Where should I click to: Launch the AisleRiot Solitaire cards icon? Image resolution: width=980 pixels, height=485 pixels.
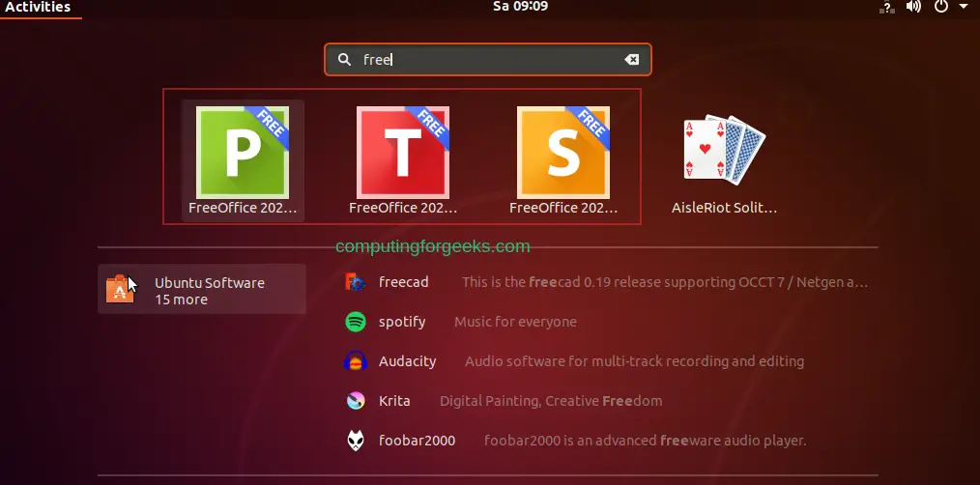click(724, 150)
